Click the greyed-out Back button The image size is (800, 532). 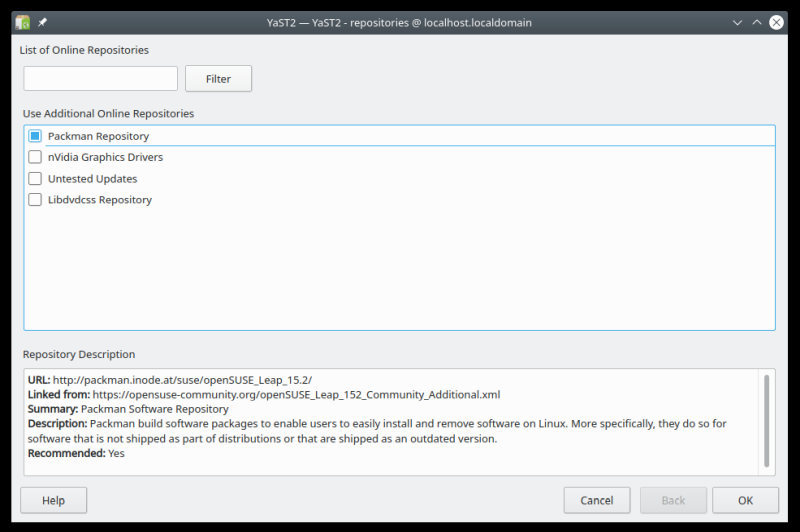673,500
